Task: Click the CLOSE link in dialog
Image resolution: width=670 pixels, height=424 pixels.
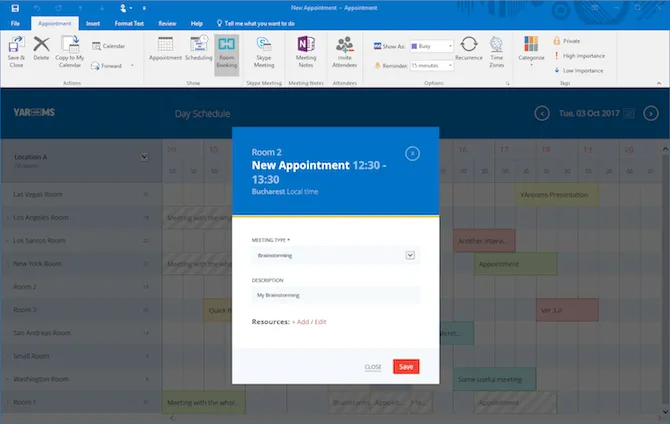Action: click(373, 367)
